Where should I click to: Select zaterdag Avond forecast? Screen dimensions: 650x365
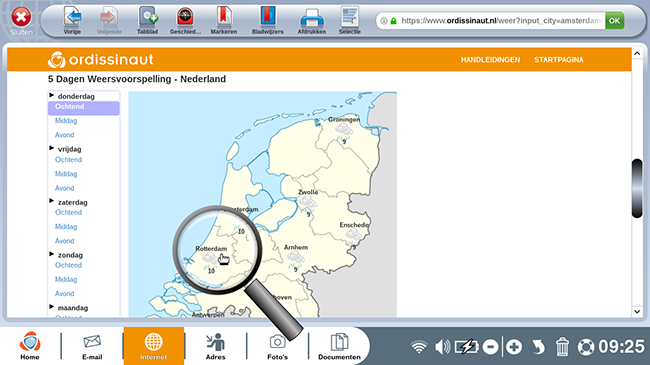click(x=65, y=241)
